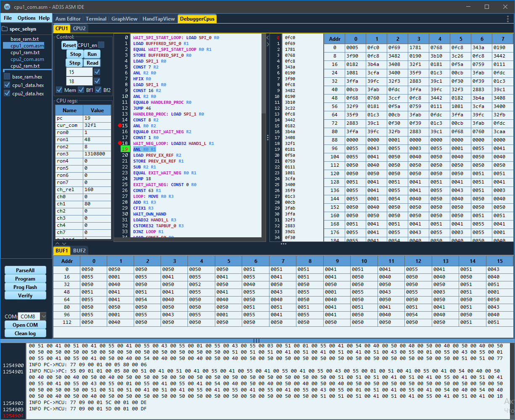515x420 pixels.
Task: Untick the breakpoint 15 checkbox
Action: coord(97,72)
